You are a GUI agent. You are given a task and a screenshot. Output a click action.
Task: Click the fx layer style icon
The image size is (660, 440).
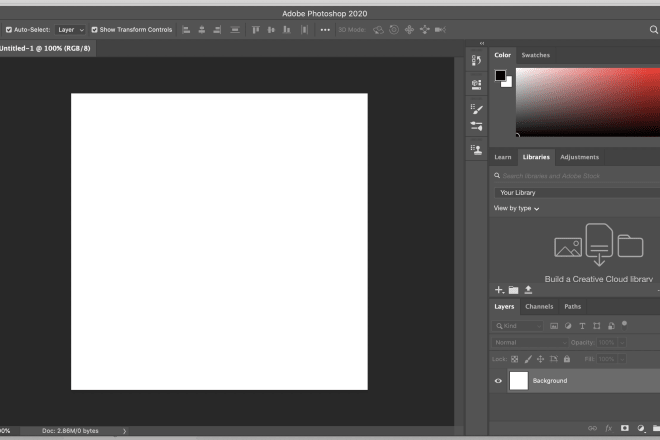[x=609, y=428]
